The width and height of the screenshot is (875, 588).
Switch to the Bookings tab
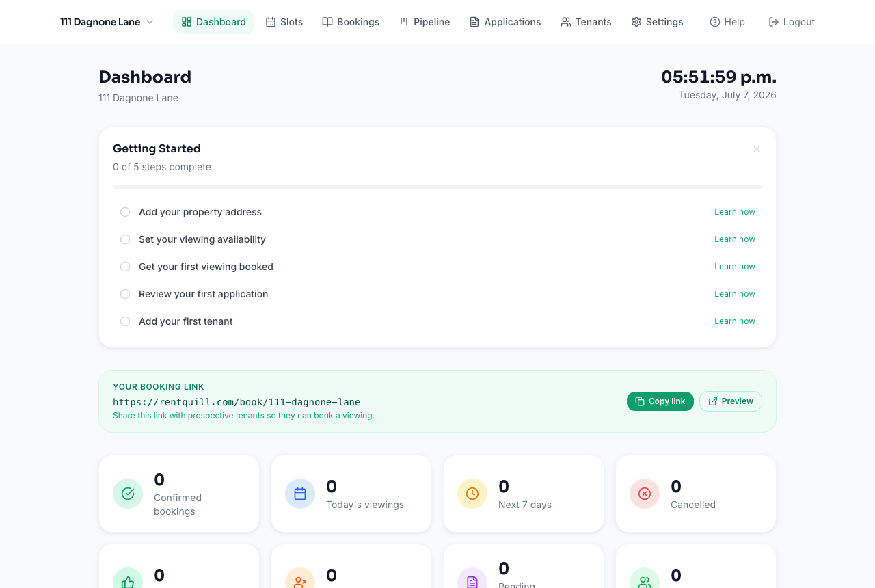coord(351,22)
